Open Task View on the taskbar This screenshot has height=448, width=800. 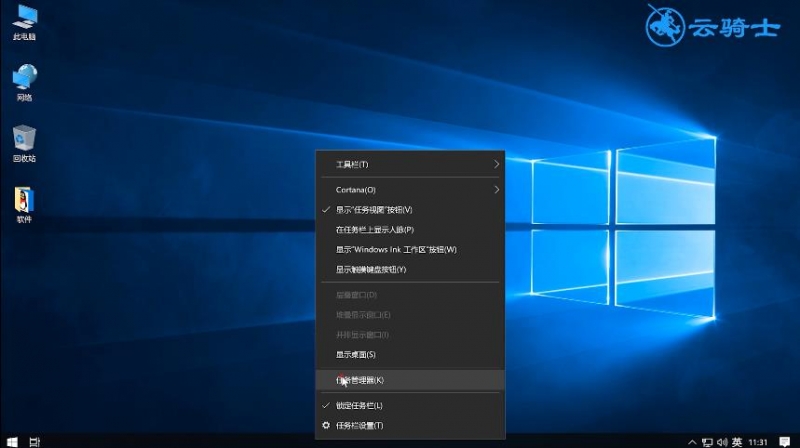pyautogui.click(x=34, y=442)
